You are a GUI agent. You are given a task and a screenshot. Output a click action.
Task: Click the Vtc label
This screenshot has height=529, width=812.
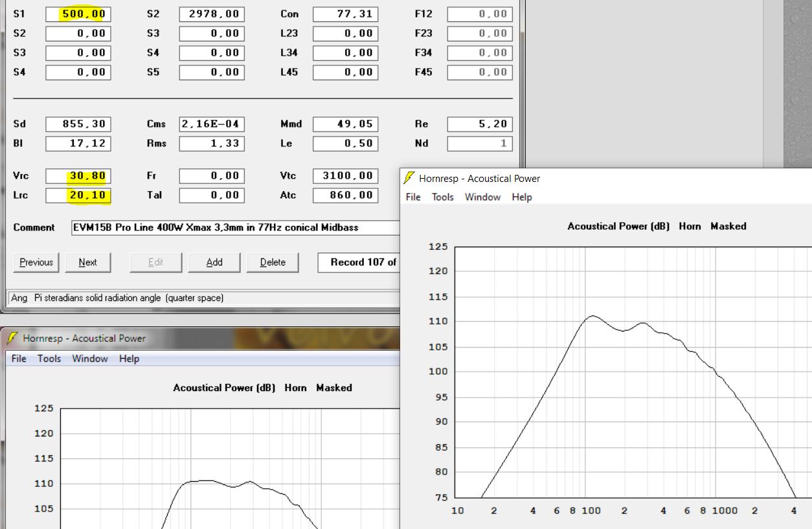pyautogui.click(x=288, y=176)
